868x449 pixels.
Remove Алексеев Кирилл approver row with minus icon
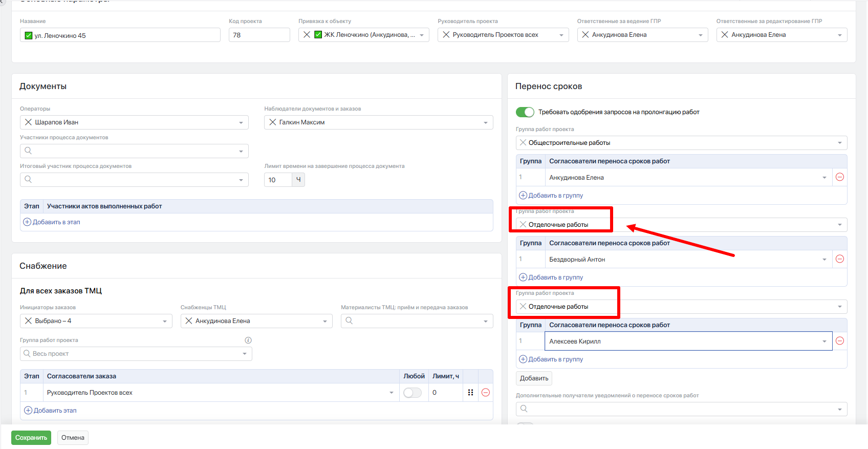[x=839, y=341]
